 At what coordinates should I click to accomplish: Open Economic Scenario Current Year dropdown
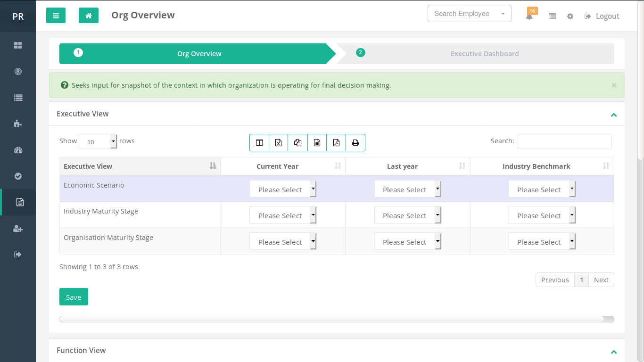283,189
